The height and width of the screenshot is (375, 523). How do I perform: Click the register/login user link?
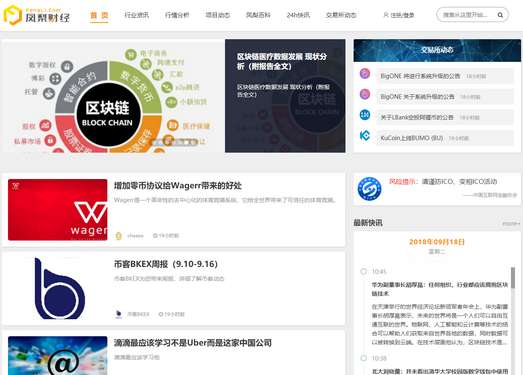click(399, 15)
